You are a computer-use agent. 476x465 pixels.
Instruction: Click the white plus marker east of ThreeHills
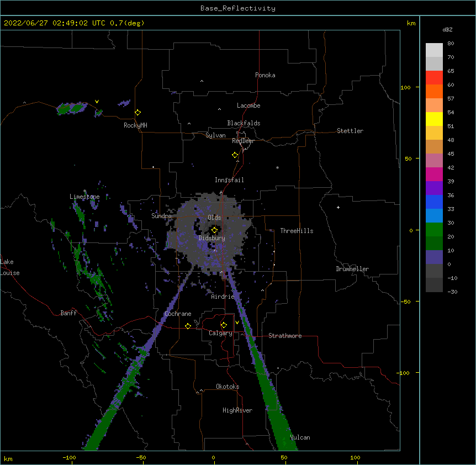pos(338,207)
